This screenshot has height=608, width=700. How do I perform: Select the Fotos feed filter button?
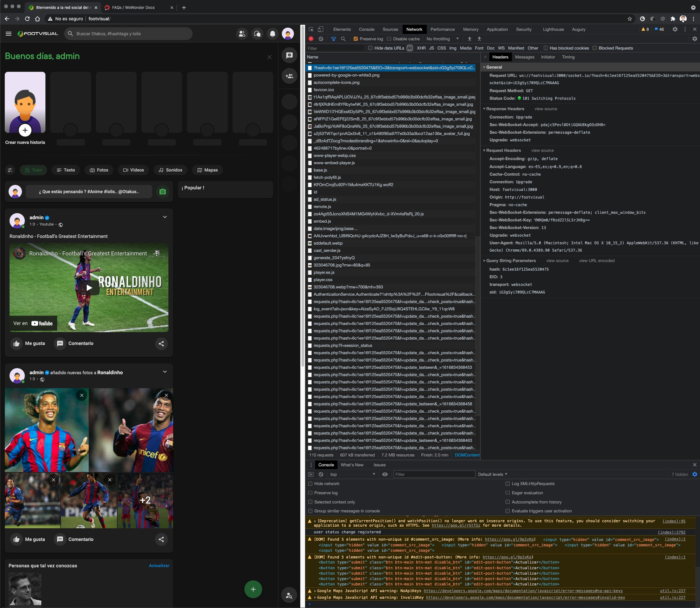point(99,170)
